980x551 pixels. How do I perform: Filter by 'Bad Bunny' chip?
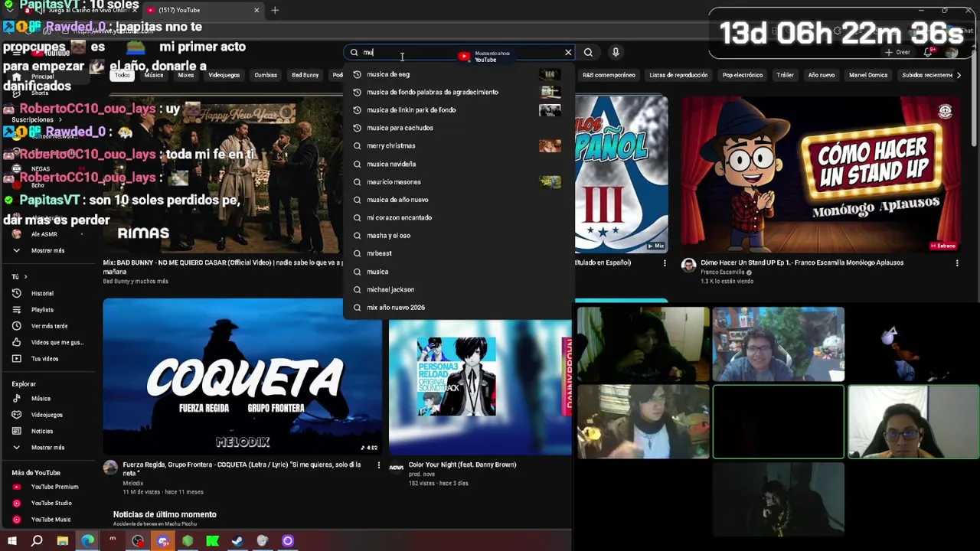coord(305,75)
